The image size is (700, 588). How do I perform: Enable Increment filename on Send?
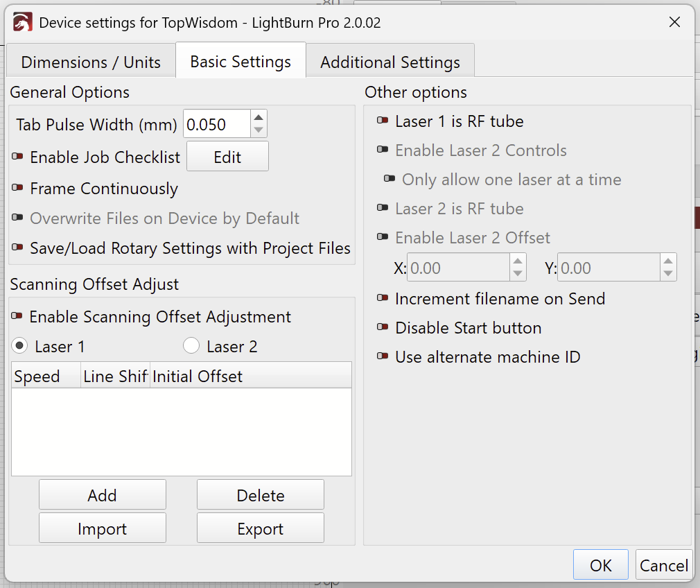click(382, 299)
